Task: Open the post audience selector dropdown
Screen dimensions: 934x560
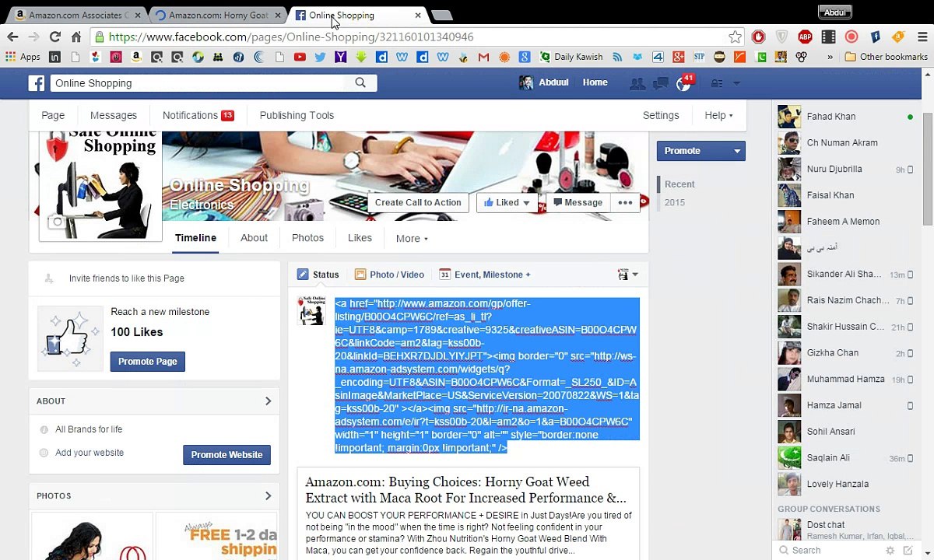Action: pyautogui.click(x=628, y=275)
